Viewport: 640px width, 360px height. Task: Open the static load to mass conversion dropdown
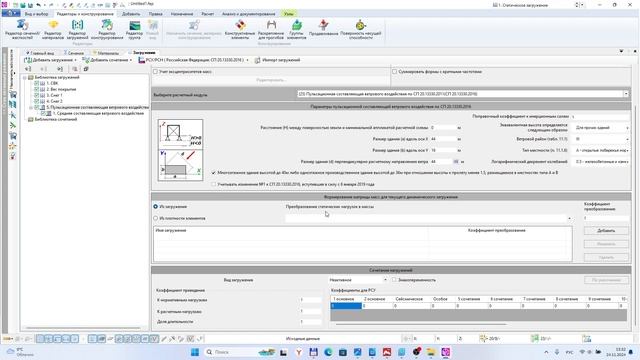pos(429,218)
